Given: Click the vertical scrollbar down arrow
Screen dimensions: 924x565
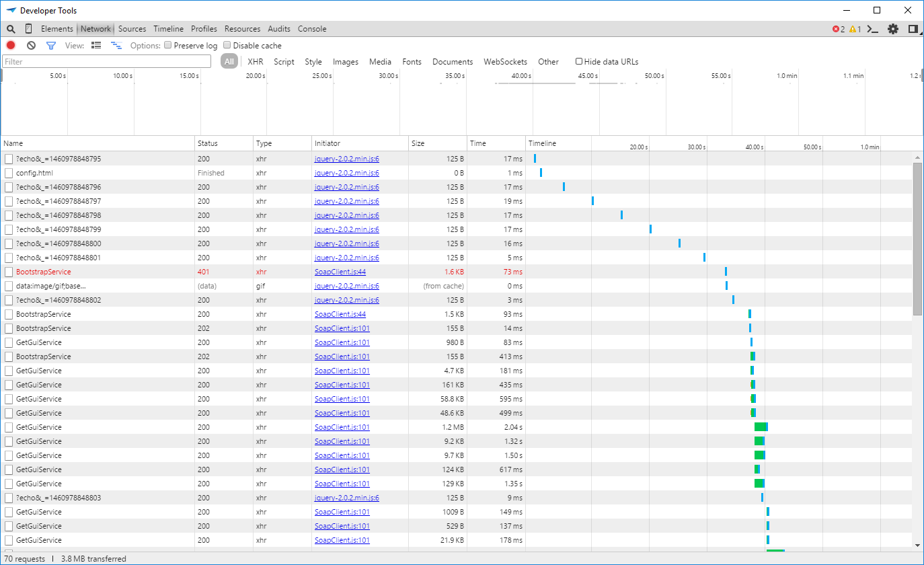Looking at the screenshot, I should point(917,544).
